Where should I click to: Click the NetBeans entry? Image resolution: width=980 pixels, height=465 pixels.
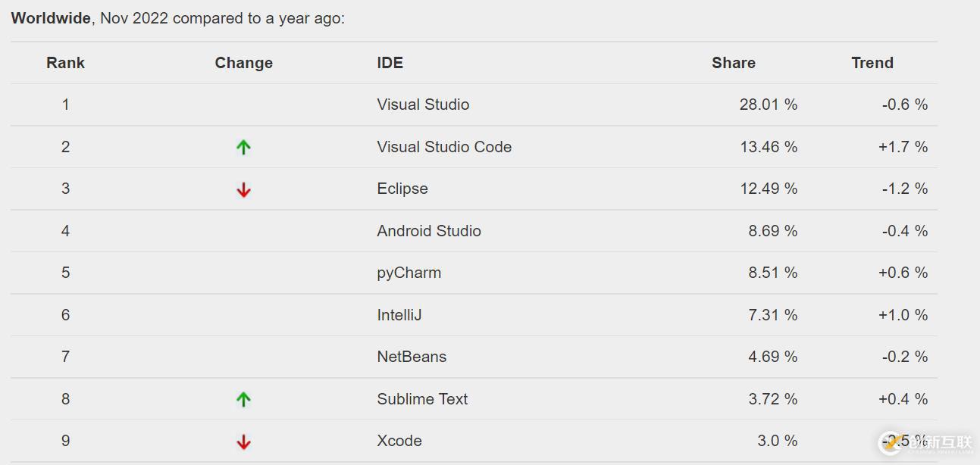(412, 357)
